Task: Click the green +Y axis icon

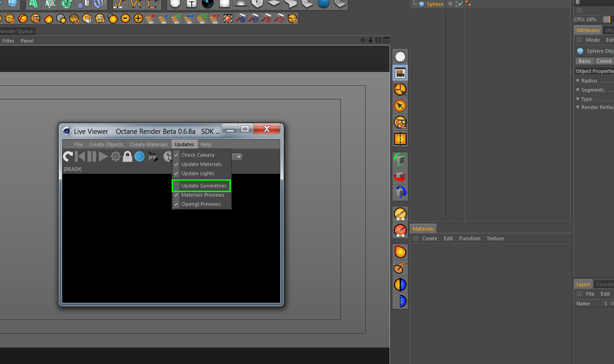Action: pyautogui.click(x=201, y=19)
